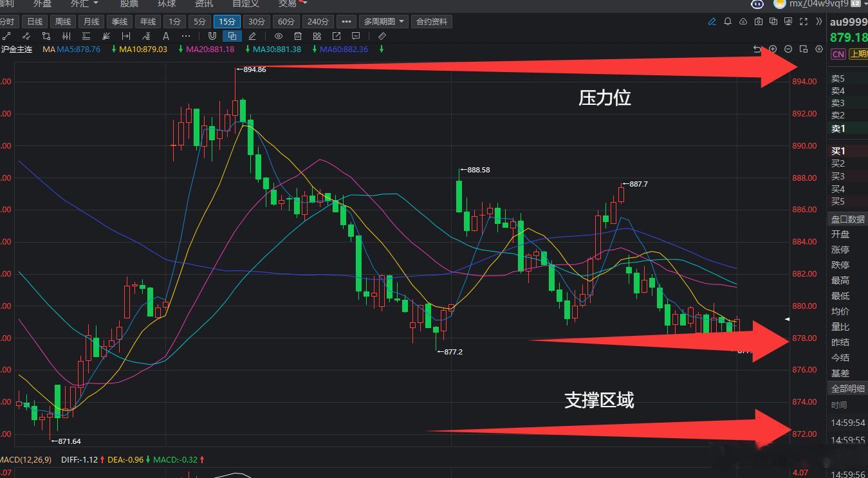The width and height of the screenshot is (868, 478).
Task: Open the monitor chart display icon
Action: click(788, 21)
